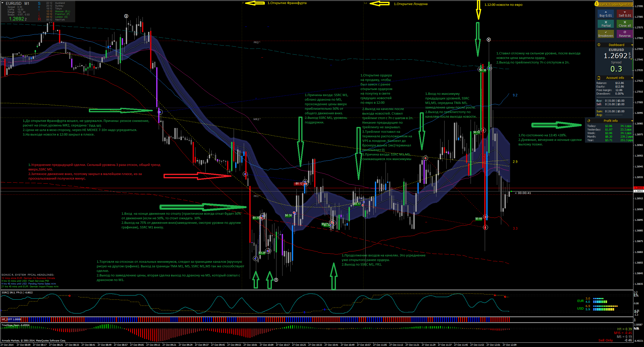Click the Balance $12.86 value
The width and height of the screenshot is (644, 347).
(x=619, y=83)
